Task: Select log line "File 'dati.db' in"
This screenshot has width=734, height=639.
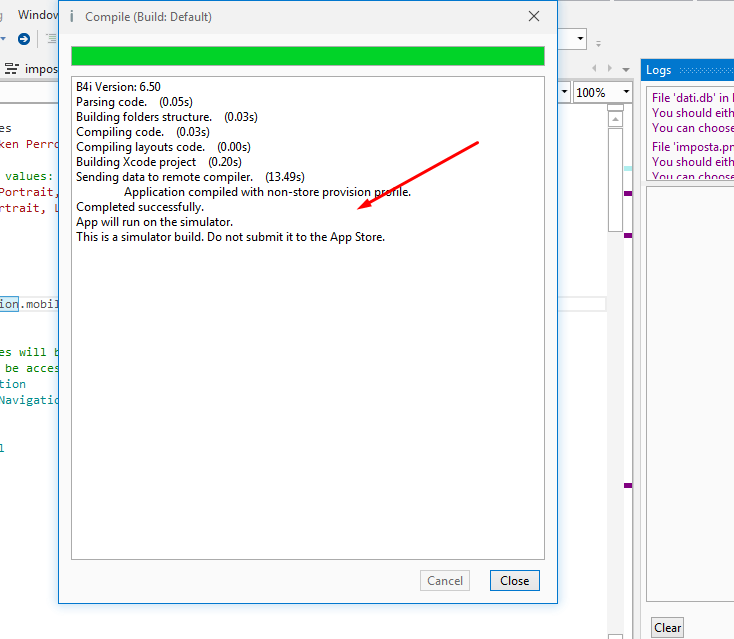Action: tap(692, 98)
